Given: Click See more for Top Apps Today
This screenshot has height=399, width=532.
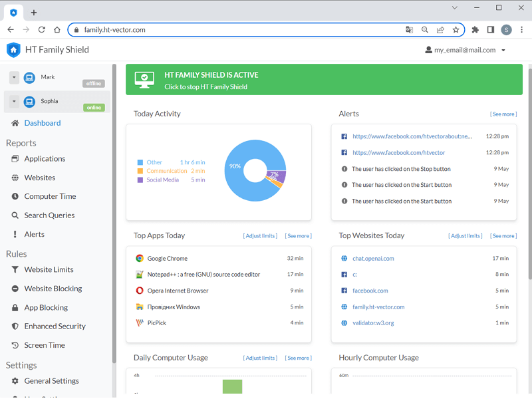Looking at the screenshot, I should pos(298,236).
